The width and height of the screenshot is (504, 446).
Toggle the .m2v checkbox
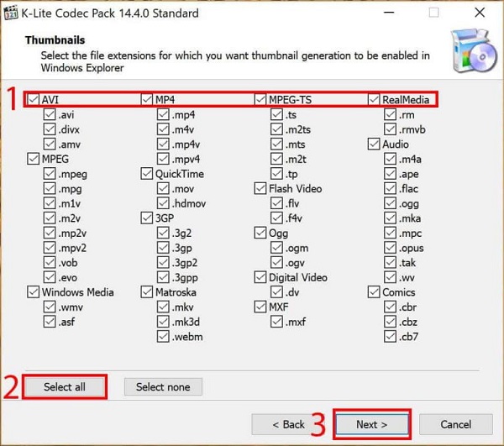coord(50,218)
